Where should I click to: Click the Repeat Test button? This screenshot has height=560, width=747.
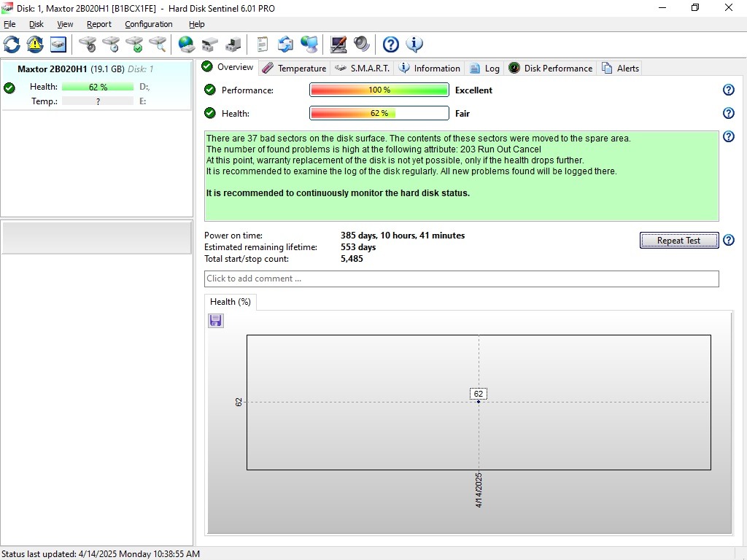(679, 241)
